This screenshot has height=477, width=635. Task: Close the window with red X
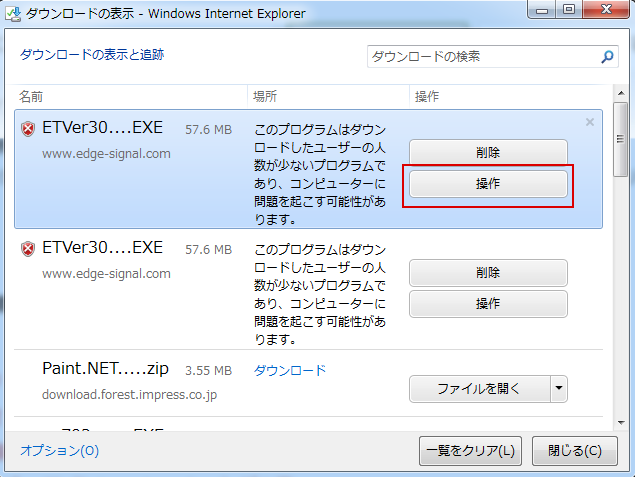click(x=606, y=10)
